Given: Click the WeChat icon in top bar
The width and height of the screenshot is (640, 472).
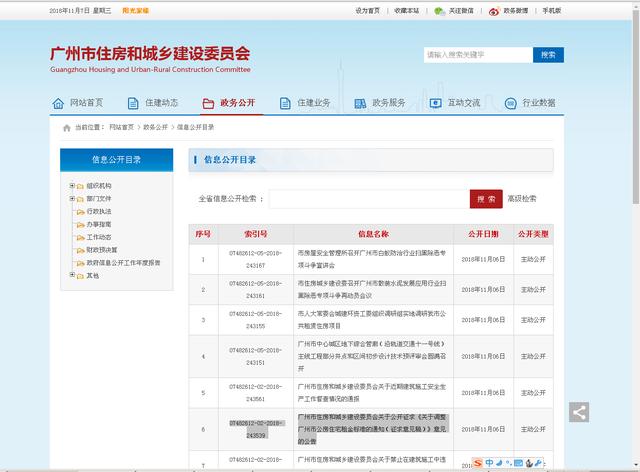Looking at the screenshot, I should click(x=440, y=11).
